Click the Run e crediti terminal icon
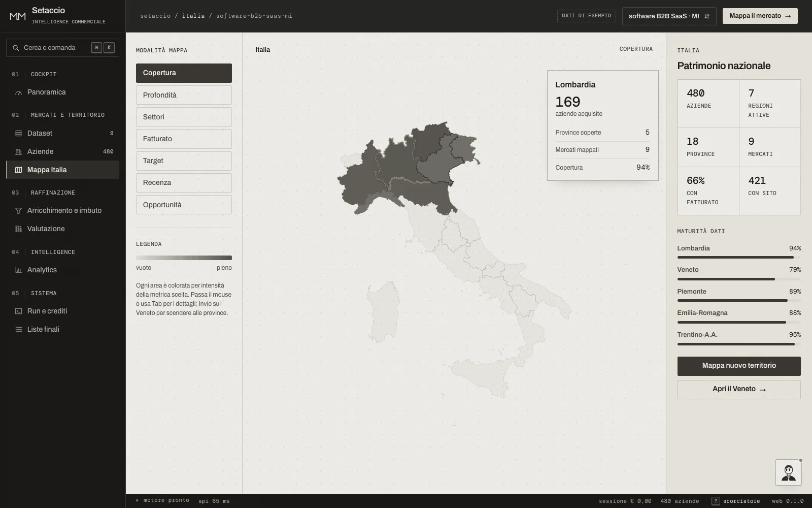This screenshot has height=508, width=812. [x=18, y=311]
